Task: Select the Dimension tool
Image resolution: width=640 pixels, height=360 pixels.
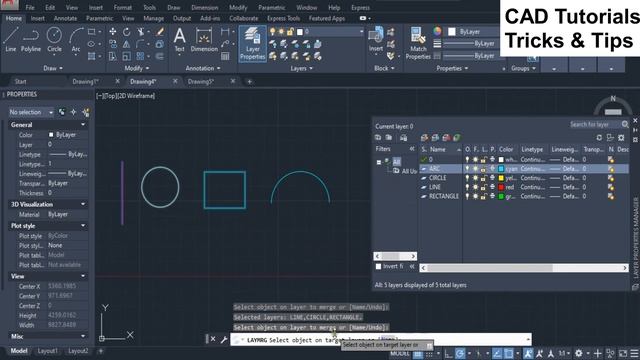Action: [204, 40]
